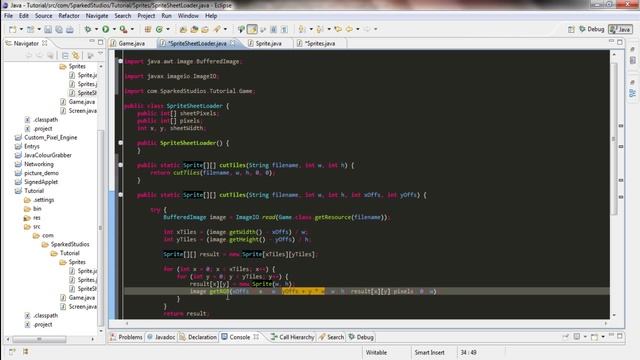640x360 pixels.
Task: Click the editor vertical scrollbar
Action: click(x=614, y=139)
